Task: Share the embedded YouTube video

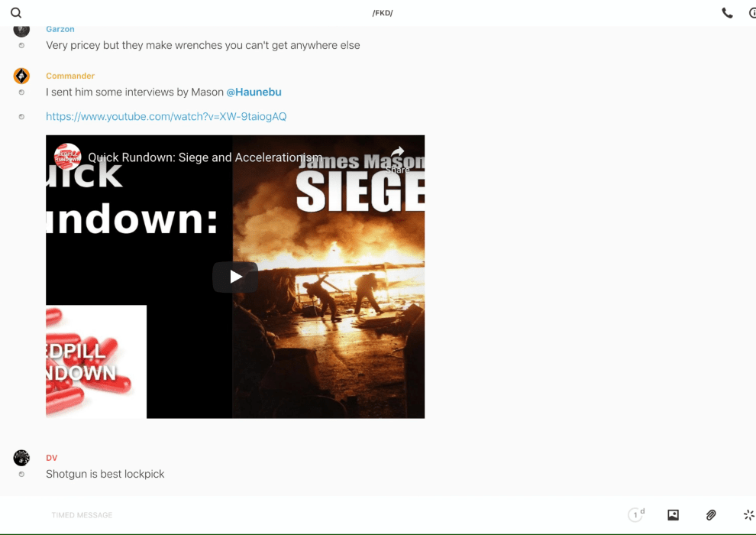Action: [397, 158]
